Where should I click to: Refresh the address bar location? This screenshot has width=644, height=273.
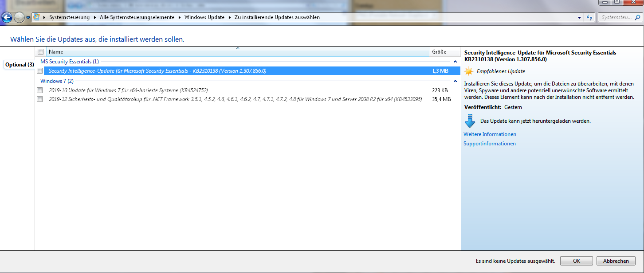click(589, 17)
